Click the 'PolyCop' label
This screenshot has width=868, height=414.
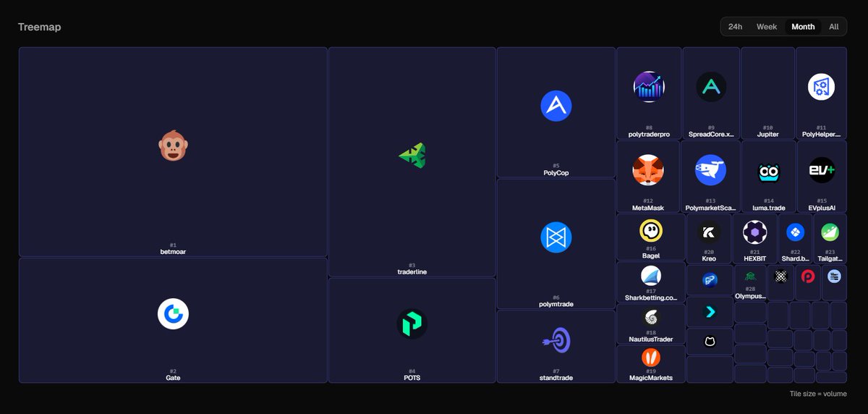pyautogui.click(x=556, y=173)
